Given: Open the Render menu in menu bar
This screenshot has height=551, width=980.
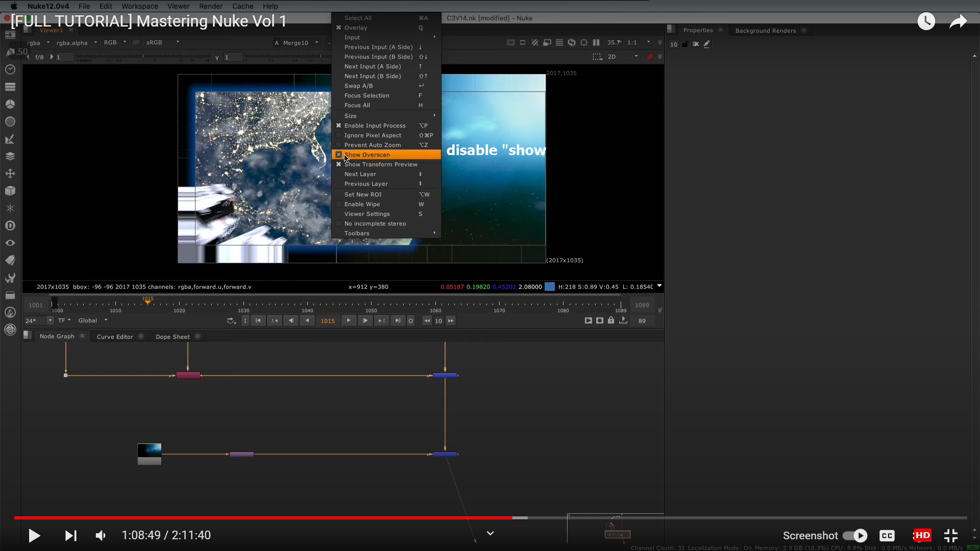Looking at the screenshot, I should pos(211,6).
